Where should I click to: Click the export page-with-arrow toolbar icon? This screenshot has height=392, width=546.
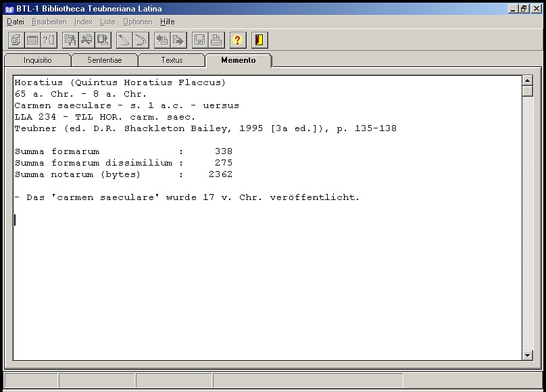coord(178,40)
